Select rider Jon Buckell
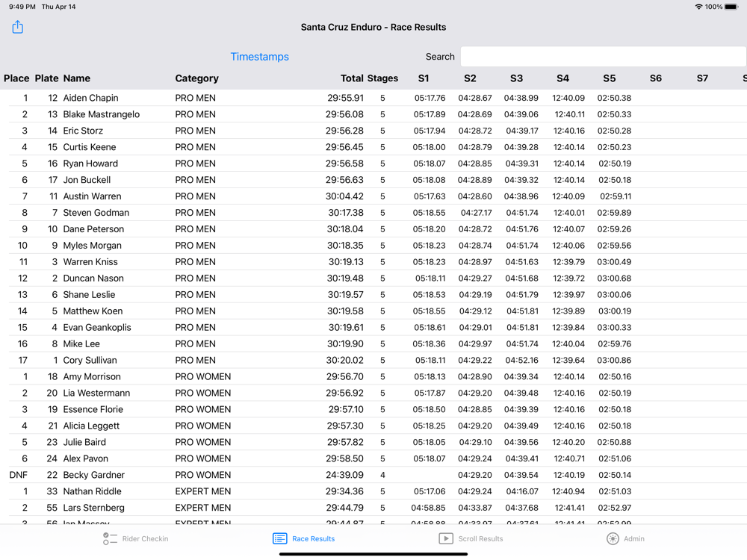The image size is (747, 560). (x=87, y=180)
